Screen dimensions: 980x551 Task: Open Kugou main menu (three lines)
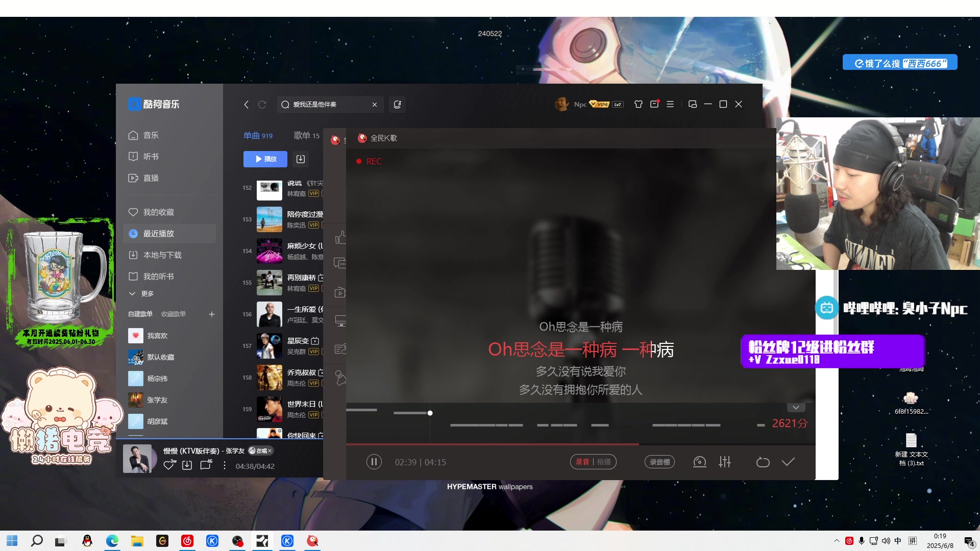click(x=670, y=104)
